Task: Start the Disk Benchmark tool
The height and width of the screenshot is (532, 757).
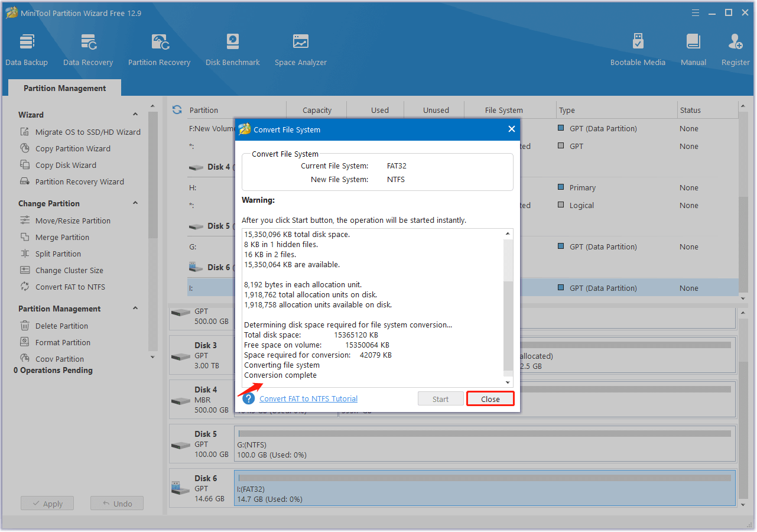Action: point(233,50)
